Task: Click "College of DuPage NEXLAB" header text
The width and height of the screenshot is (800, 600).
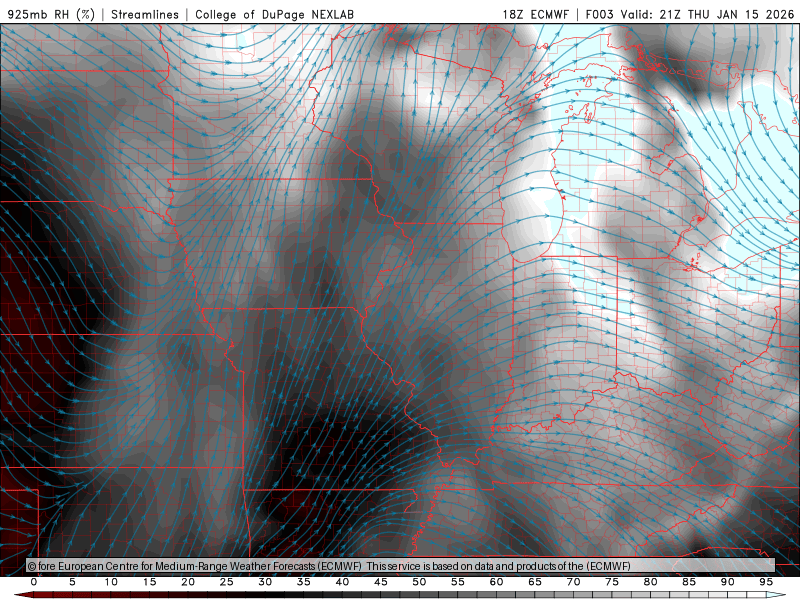Action: pos(274,14)
